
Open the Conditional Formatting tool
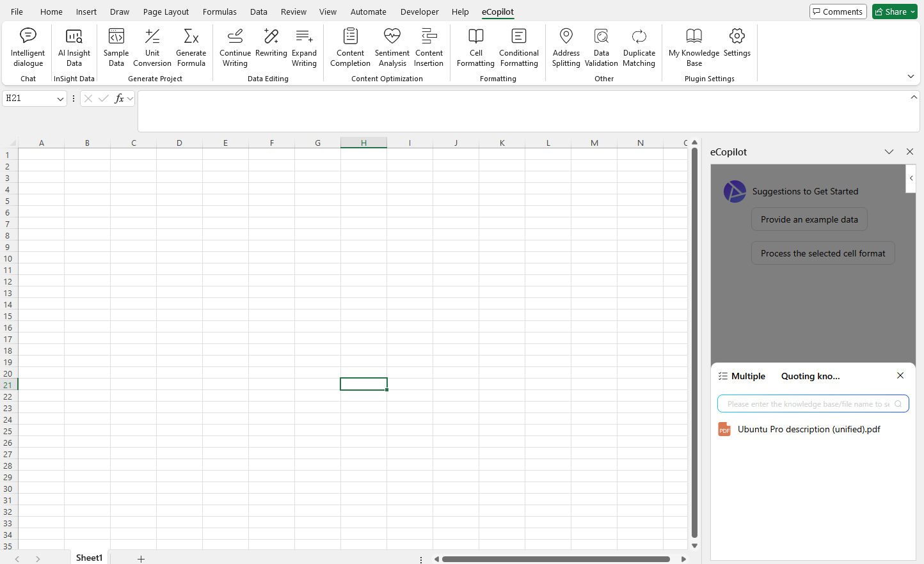point(519,47)
